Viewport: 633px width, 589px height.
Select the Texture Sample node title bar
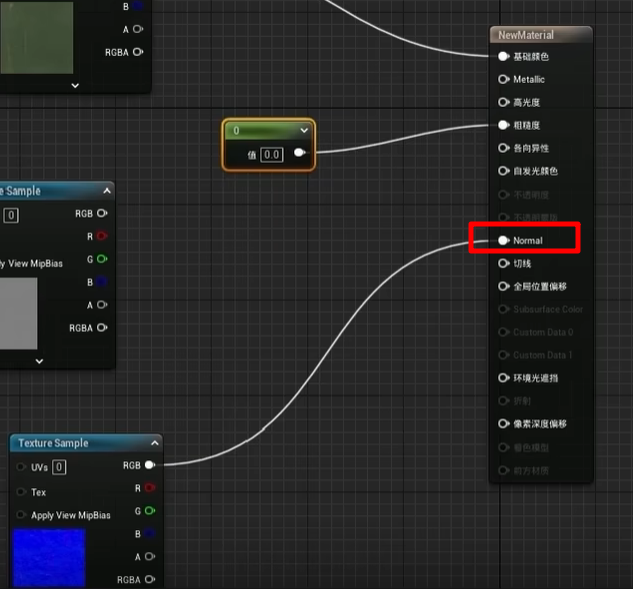coord(85,443)
